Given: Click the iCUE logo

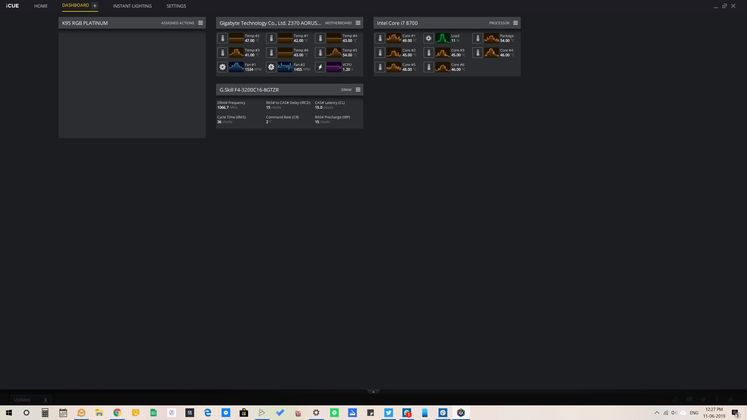Looking at the screenshot, I should 12,6.
